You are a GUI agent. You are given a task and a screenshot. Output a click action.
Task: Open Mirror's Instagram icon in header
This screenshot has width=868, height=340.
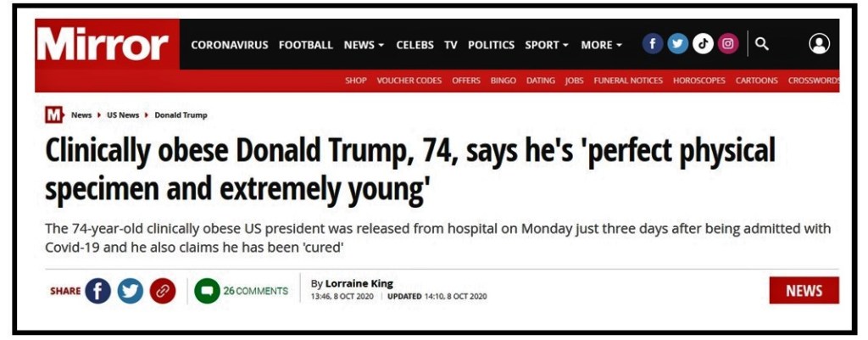[727, 44]
